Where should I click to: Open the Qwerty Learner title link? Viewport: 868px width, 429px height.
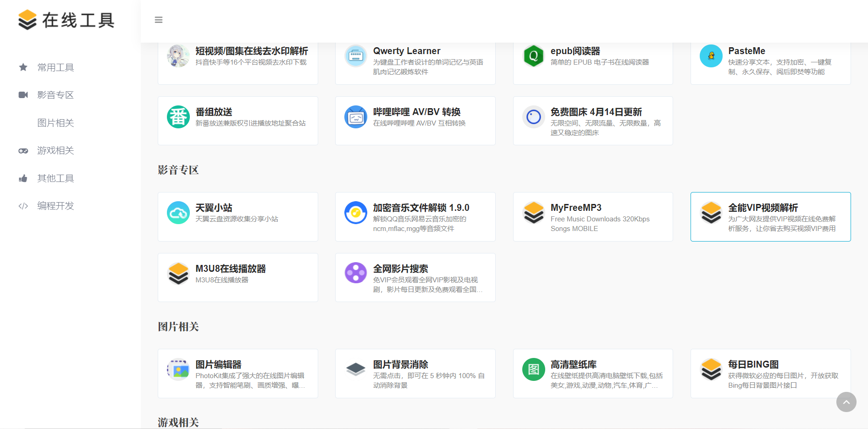[x=407, y=51]
